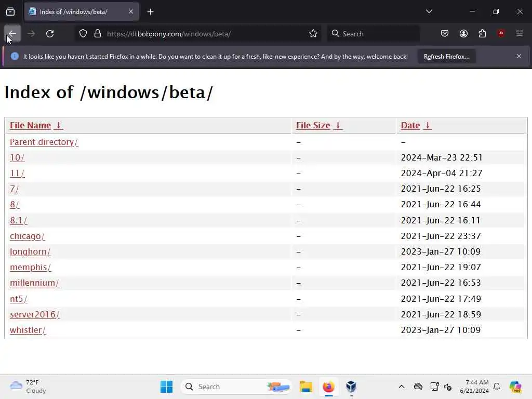Open the notification bell icon
Screen dimensions: 532x399
[x=497, y=387]
